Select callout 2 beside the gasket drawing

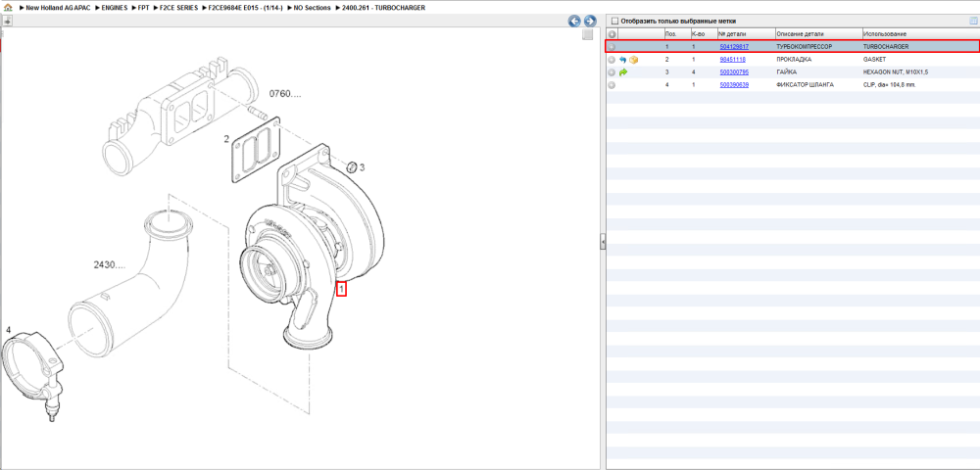tap(227, 139)
